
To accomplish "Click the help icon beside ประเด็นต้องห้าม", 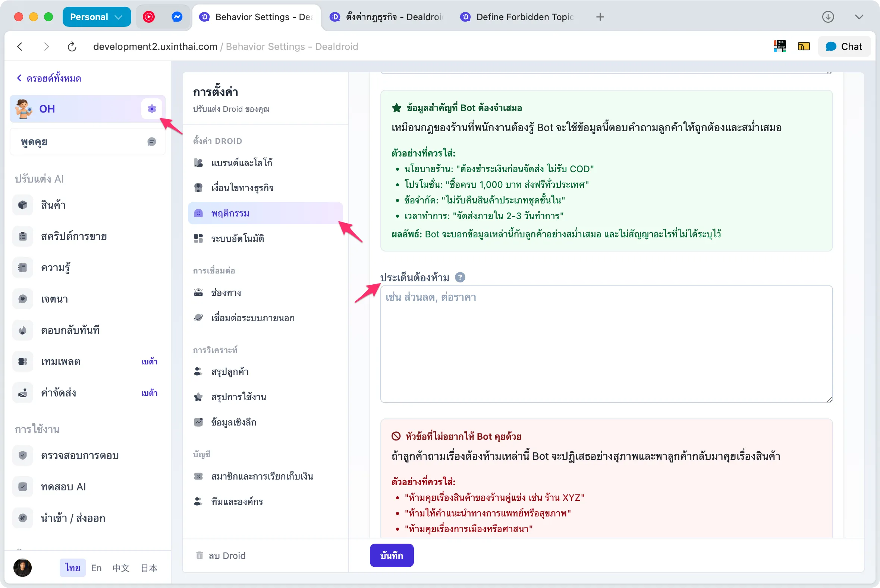I will click(x=460, y=278).
